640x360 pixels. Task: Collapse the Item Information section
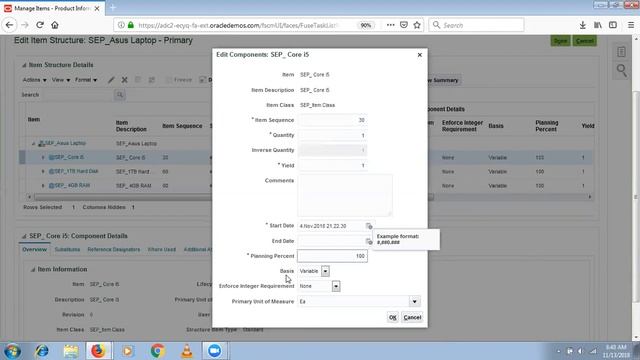33,269
